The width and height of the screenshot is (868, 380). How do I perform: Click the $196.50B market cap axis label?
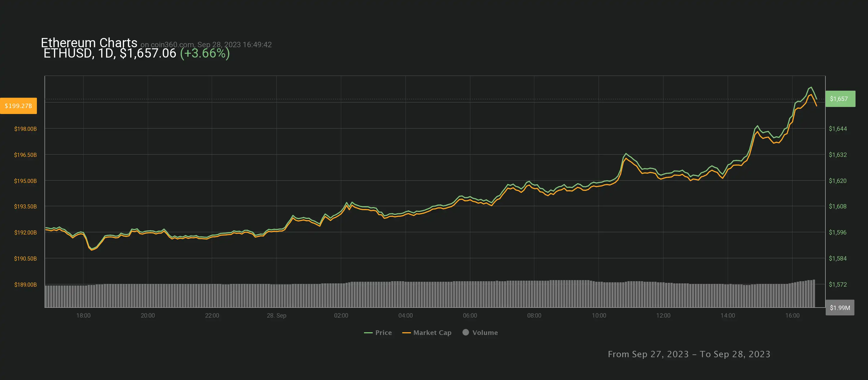point(25,155)
